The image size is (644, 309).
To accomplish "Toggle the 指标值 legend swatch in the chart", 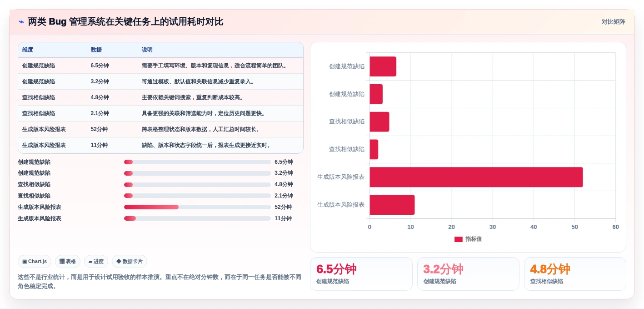I will tap(458, 239).
